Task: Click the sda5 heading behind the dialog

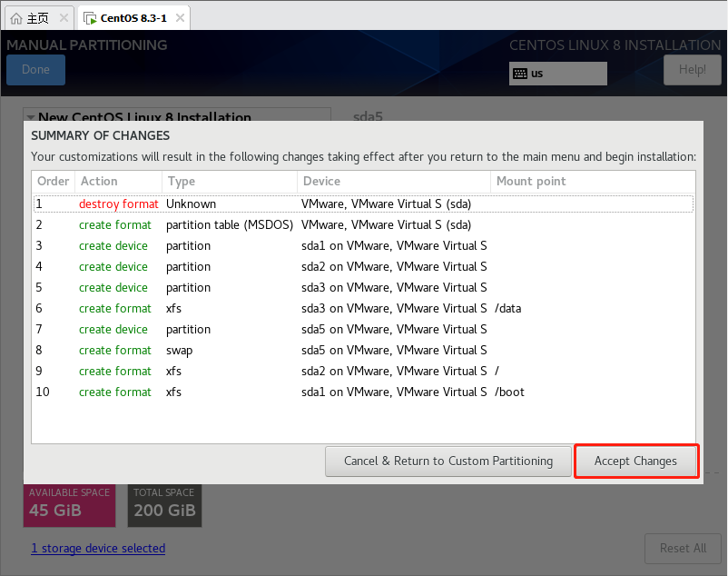Action: (x=368, y=116)
